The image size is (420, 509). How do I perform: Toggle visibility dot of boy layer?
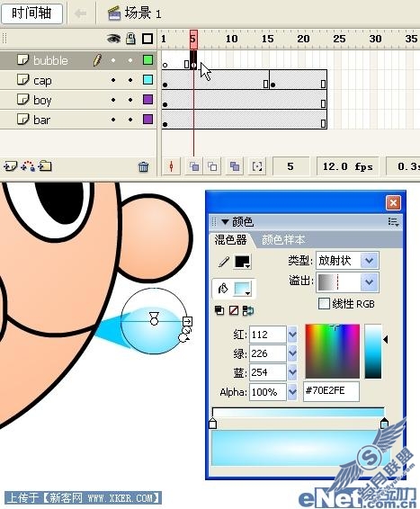click(x=113, y=100)
